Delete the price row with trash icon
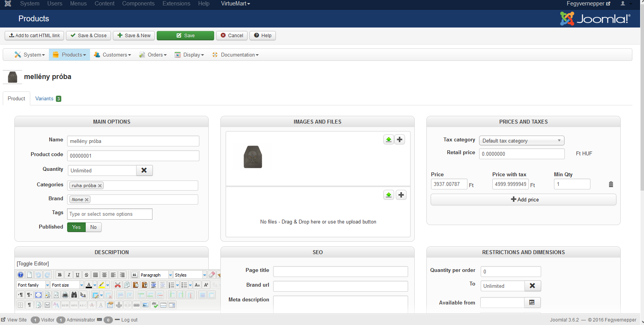 tap(611, 184)
